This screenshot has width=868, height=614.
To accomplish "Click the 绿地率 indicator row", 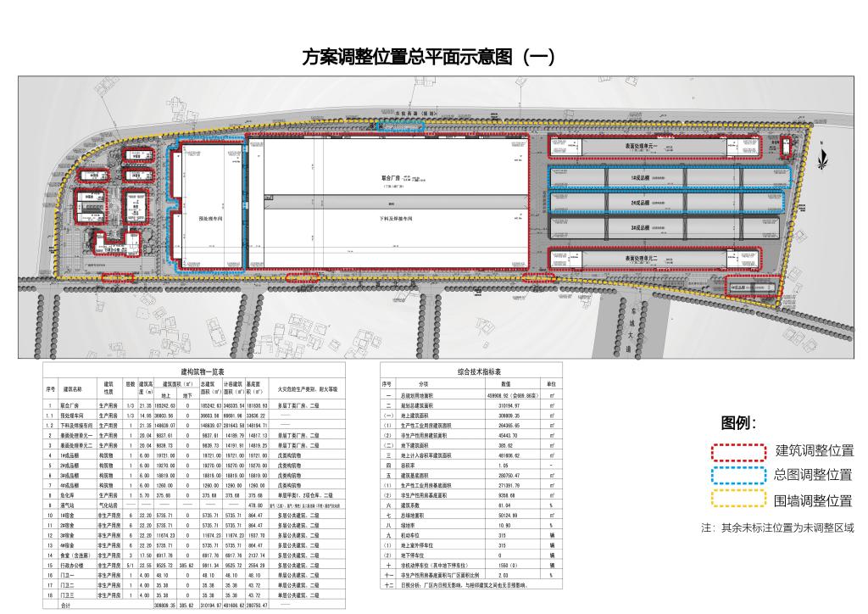I will (471, 526).
